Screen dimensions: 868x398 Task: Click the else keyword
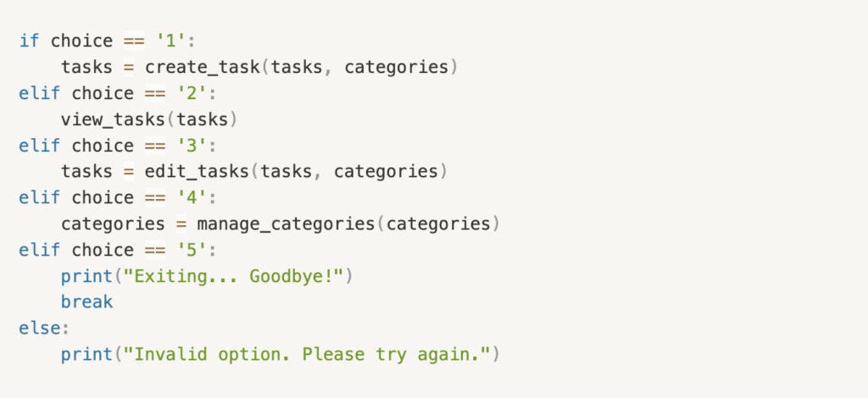coord(40,329)
